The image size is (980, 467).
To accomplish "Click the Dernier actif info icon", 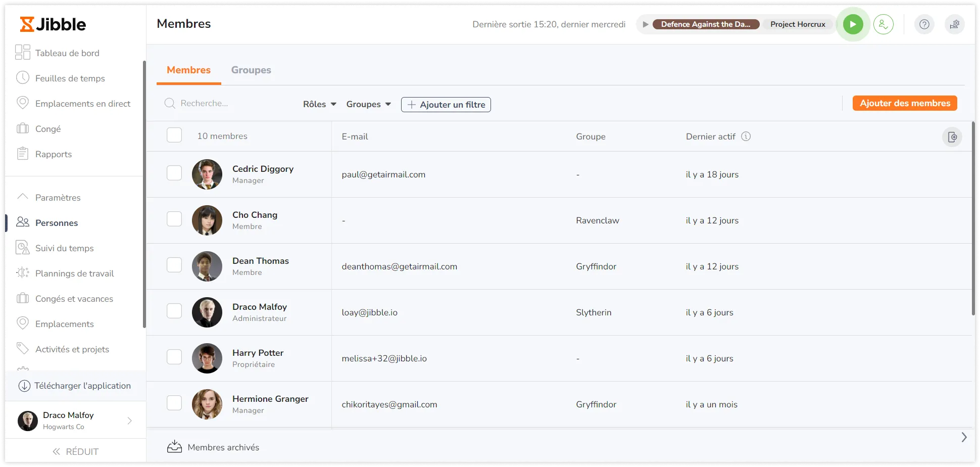I will (746, 136).
